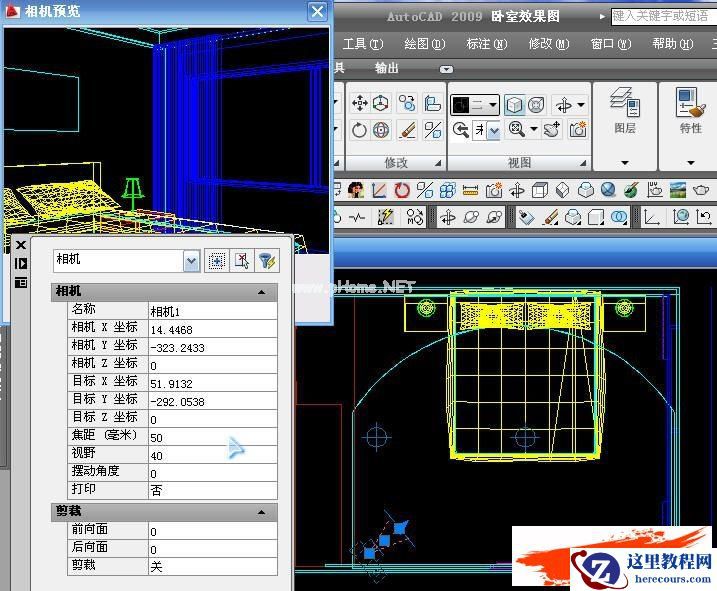
Task: Click the Quick Select funnel icon
Action: point(266,260)
